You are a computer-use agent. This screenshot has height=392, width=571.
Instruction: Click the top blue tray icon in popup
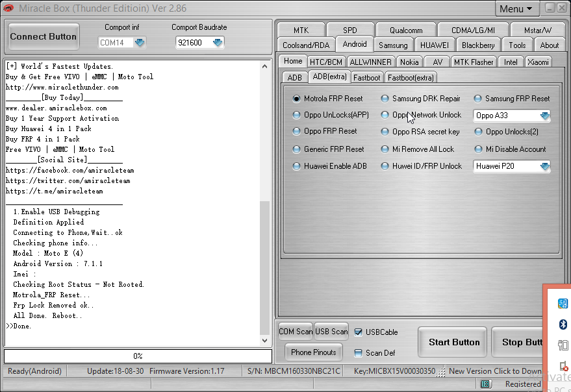(563, 303)
